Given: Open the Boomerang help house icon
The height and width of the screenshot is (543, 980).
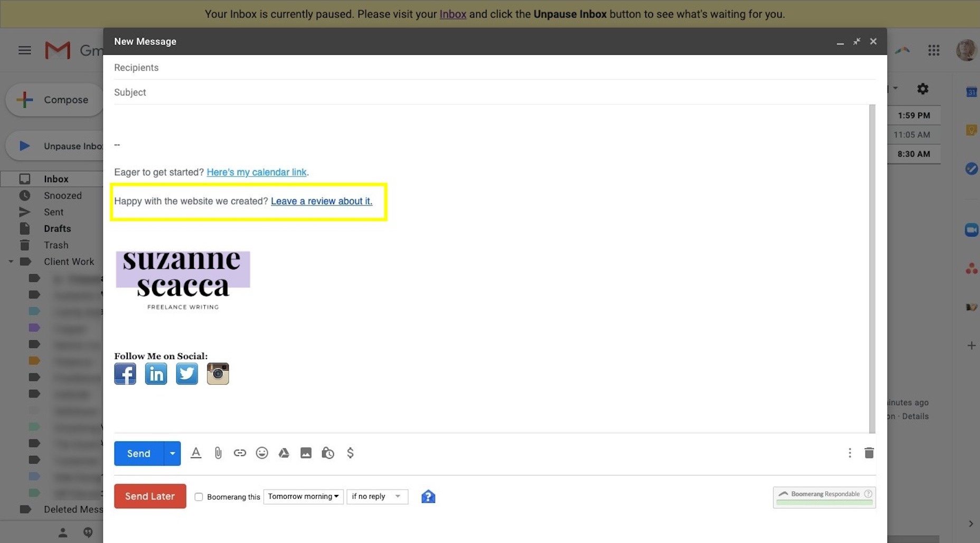Looking at the screenshot, I should 428,497.
